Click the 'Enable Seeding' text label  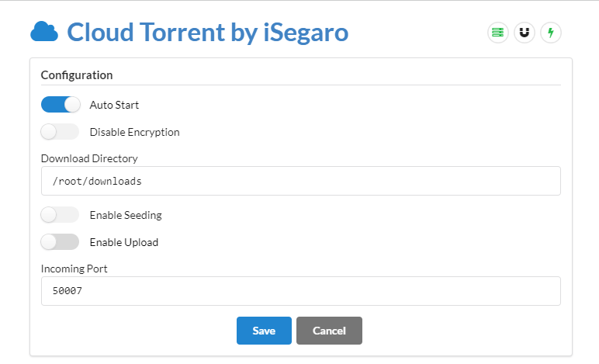pos(126,215)
